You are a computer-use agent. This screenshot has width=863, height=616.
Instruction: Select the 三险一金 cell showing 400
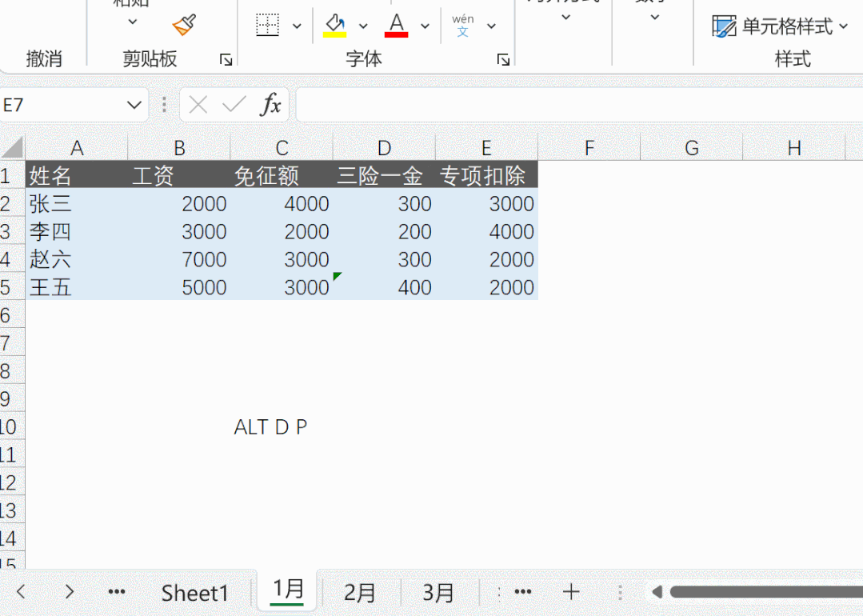coord(384,287)
